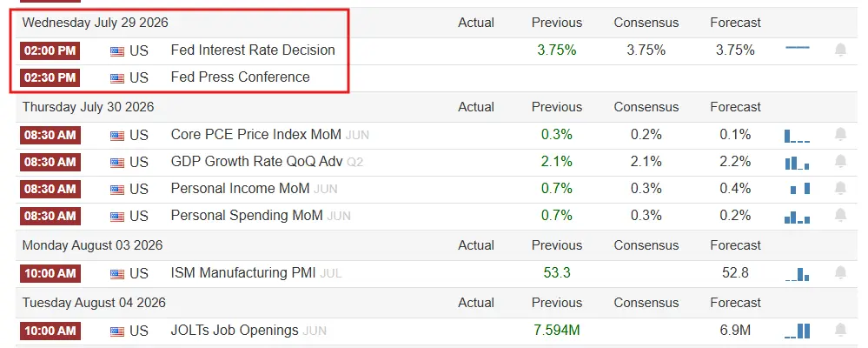Viewport: 868px width, 348px height.
Task: Click previous value 7.594M for JOLTs
Action: click(557, 331)
